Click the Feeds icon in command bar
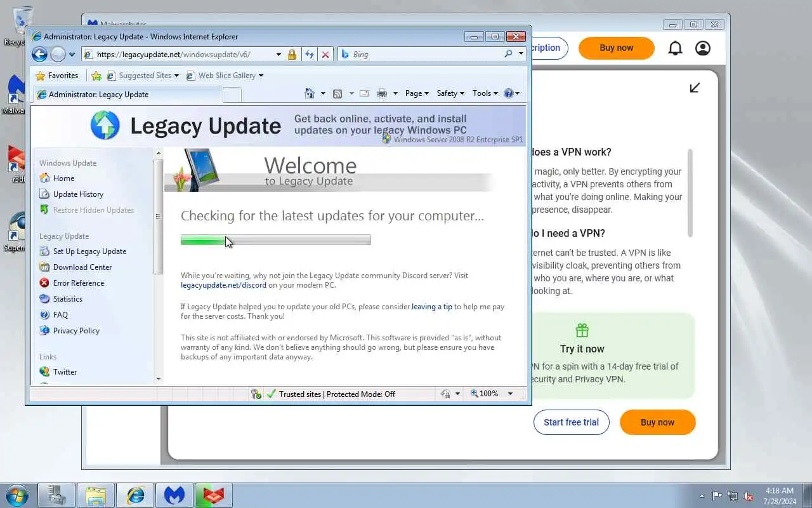812x508 pixels. point(337,93)
